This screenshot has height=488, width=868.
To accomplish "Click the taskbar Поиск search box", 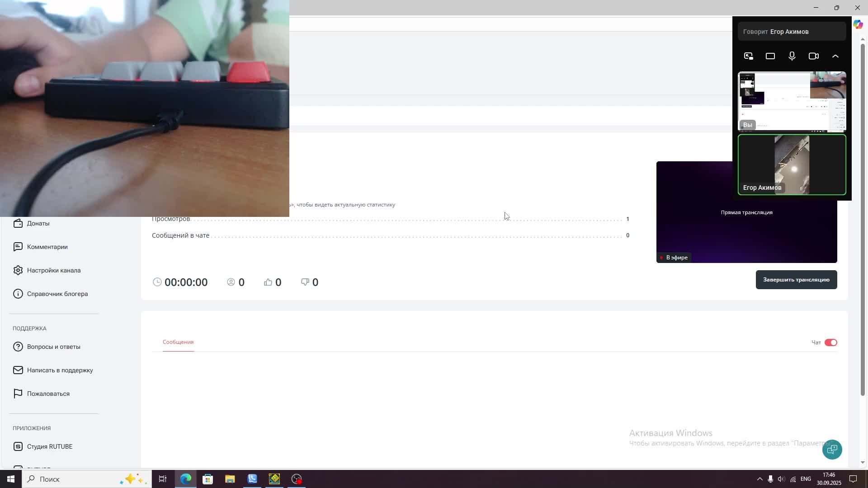I will pyautogui.click(x=86, y=479).
